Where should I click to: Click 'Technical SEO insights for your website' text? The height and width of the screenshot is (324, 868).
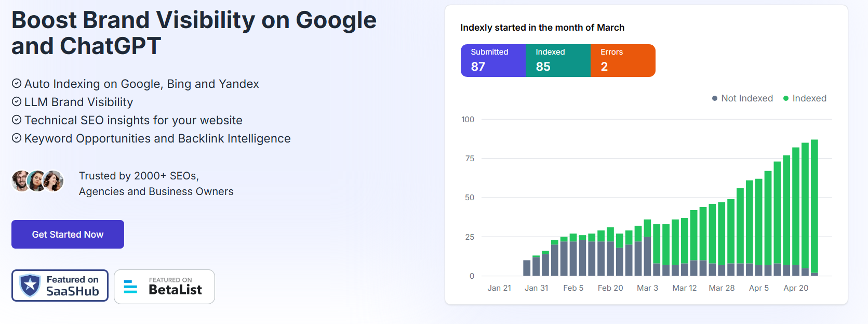click(x=133, y=120)
